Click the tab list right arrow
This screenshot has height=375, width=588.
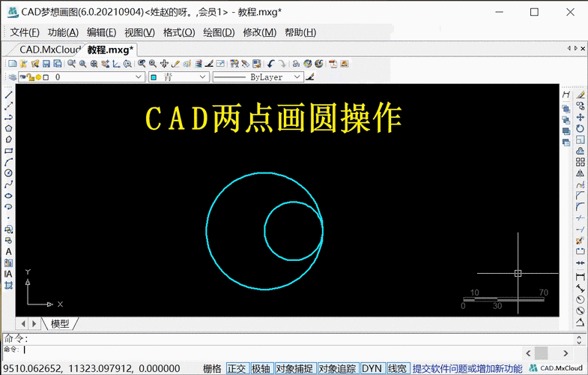576,49
